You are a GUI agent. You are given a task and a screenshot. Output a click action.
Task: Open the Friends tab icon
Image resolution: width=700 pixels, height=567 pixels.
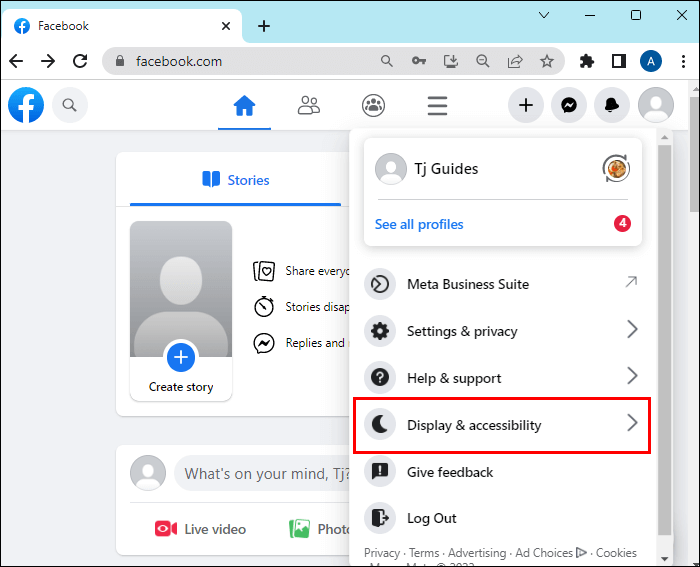point(308,106)
